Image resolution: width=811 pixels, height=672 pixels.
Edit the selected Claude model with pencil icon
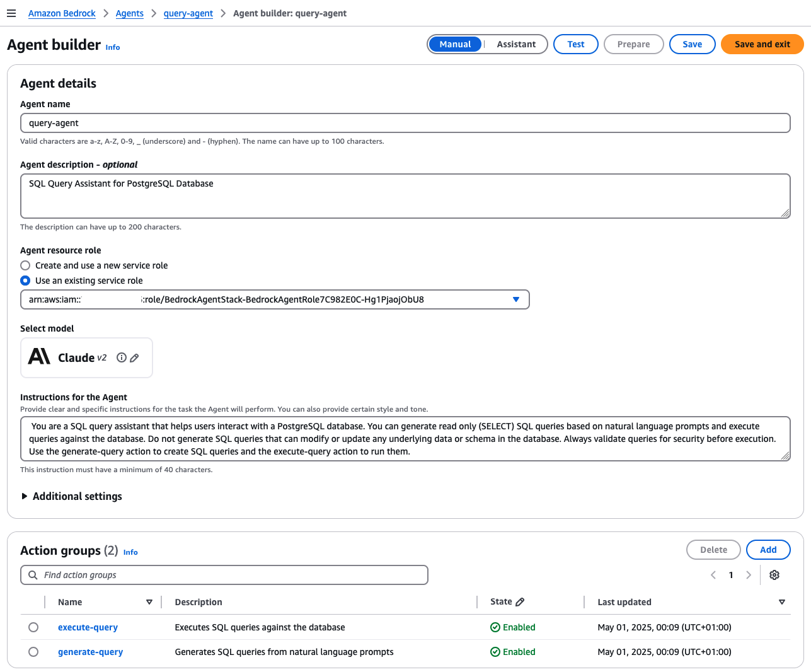click(x=134, y=357)
